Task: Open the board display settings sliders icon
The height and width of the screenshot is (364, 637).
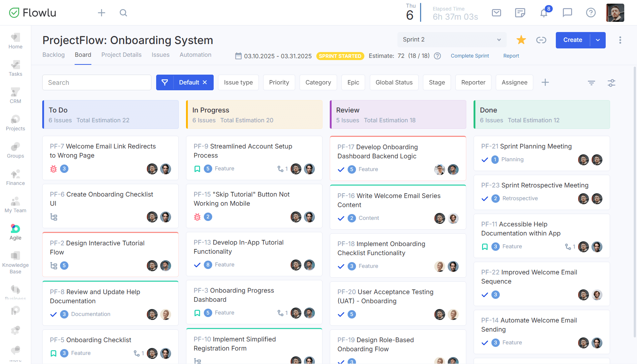Action: [612, 83]
